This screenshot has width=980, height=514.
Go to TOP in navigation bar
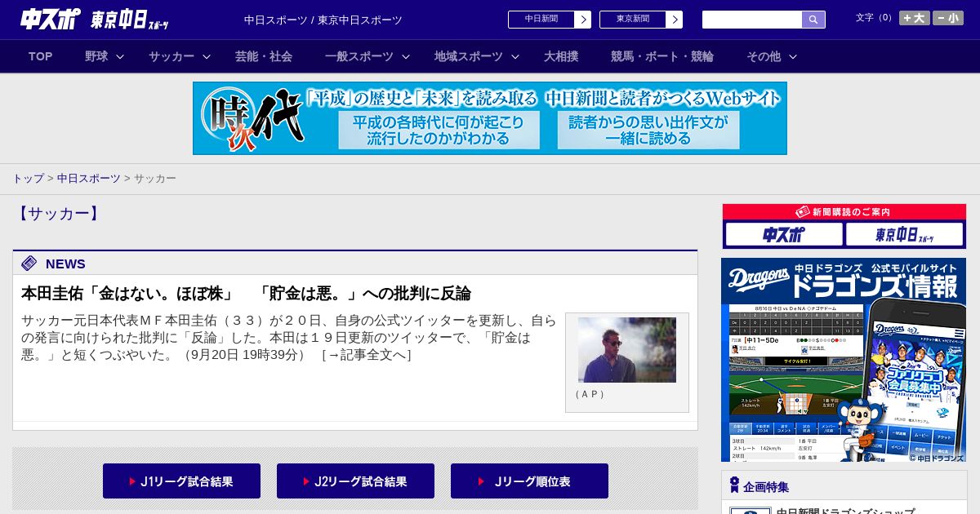[41, 56]
